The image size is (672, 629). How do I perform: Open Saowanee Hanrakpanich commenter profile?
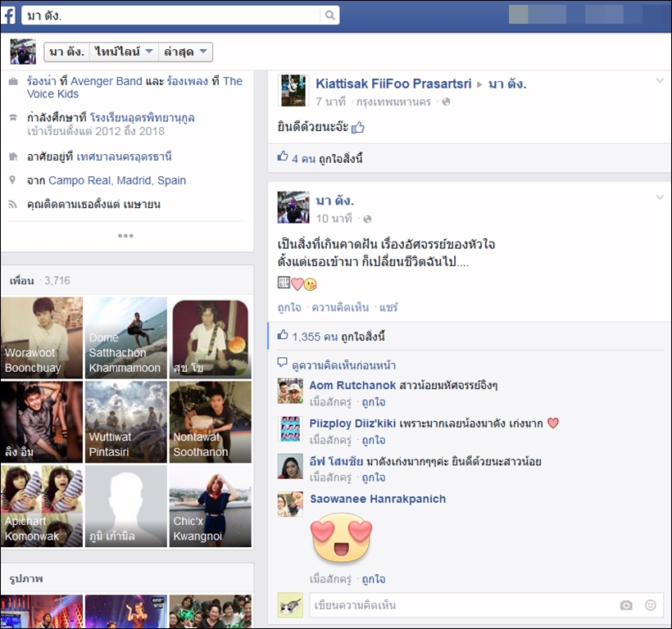click(x=378, y=499)
